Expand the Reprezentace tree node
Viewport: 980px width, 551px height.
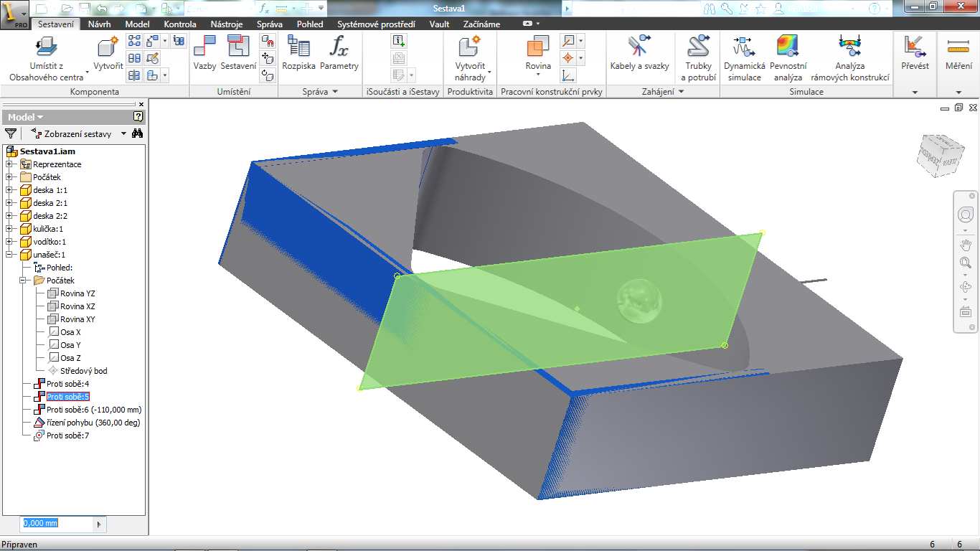[x=9, y=164]
